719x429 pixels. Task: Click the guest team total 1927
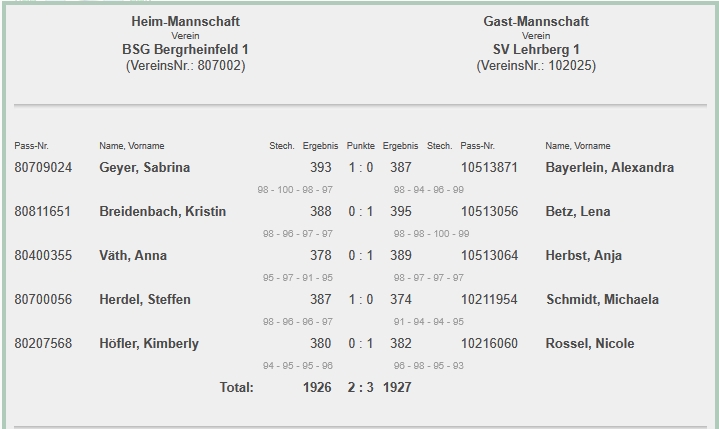tap(397, 388)
